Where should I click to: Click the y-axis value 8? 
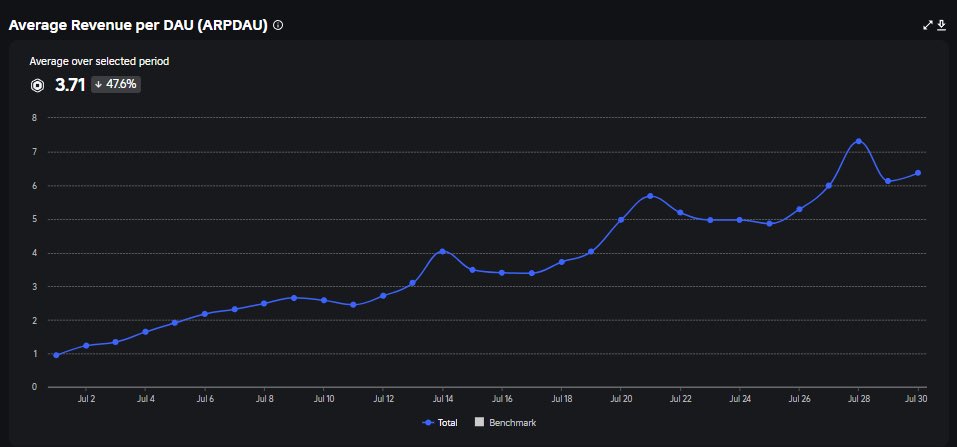pyautogui.click(x=34, y=117)
